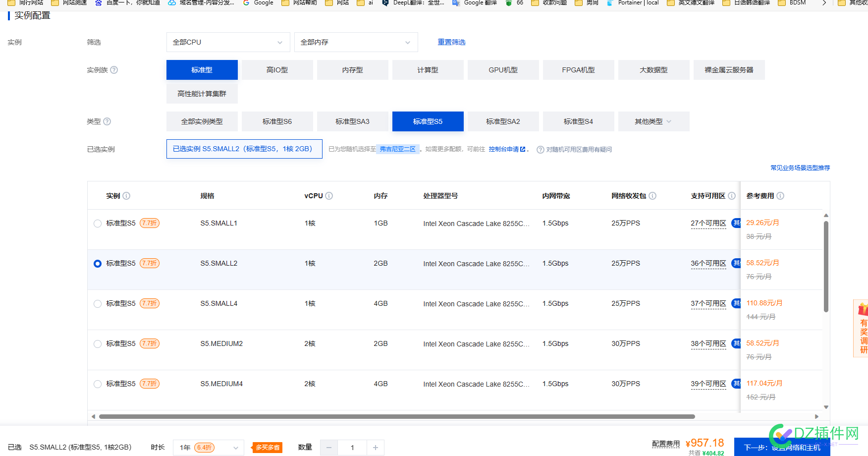The width and height of the screenshot is (868, 456).
Task: Click 27个可用区 link in S5.SMALL1 row
Action: [708, 223]
